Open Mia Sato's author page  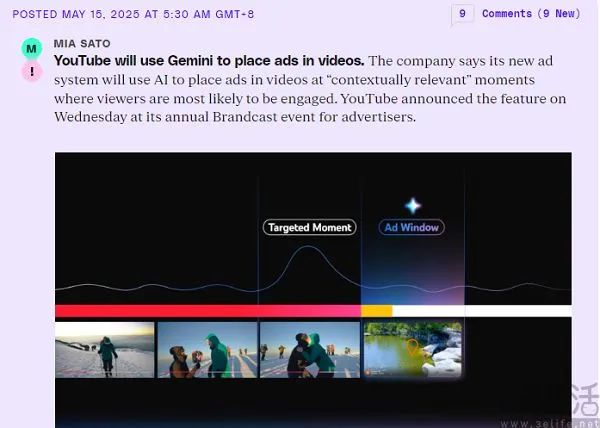[x=83, y=46]
